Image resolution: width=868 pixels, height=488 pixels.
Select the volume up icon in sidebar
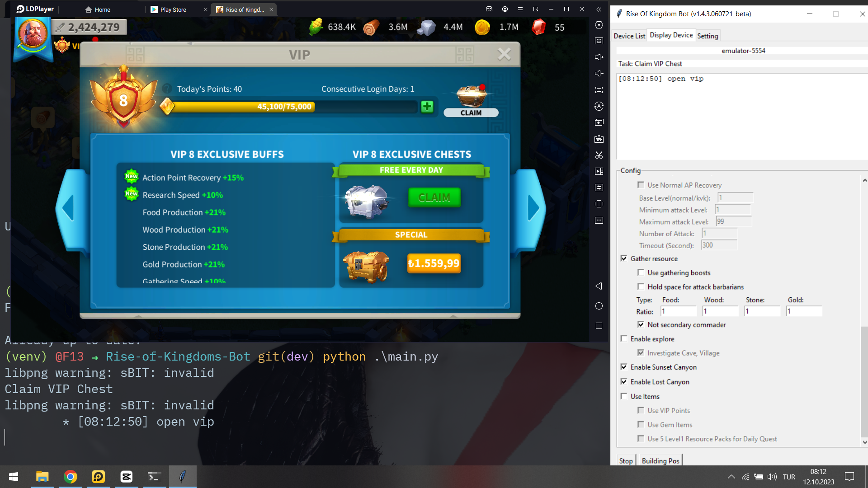[599, 57]
